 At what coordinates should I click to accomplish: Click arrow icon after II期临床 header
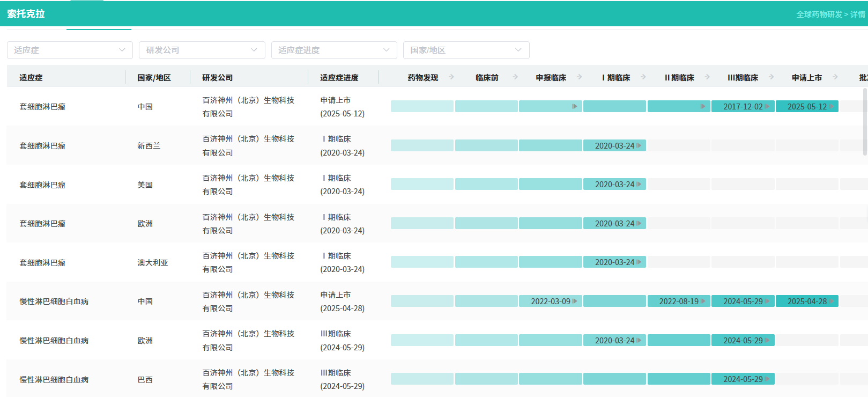[707, 77]
